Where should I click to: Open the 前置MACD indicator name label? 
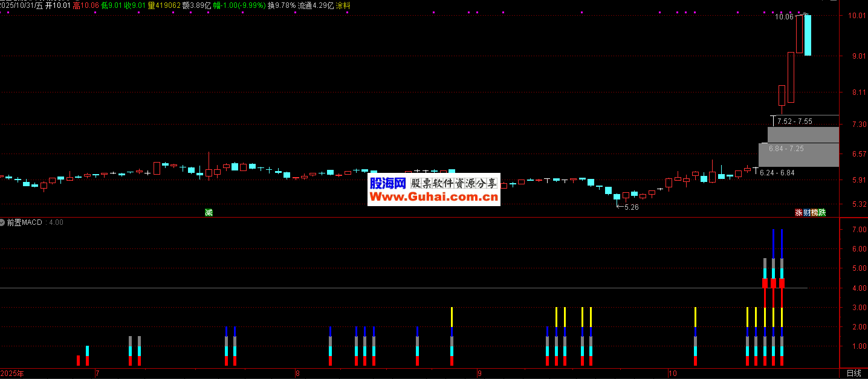pos(25,222)
